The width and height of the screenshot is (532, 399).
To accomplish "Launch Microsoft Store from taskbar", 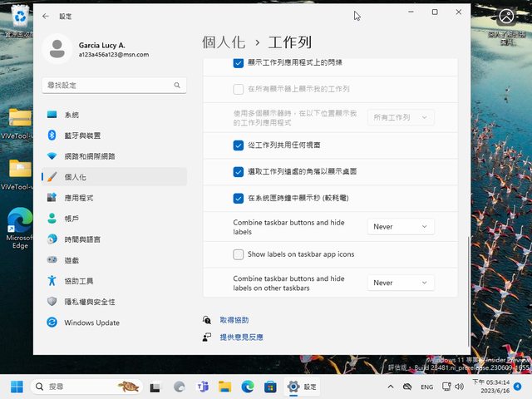I will coord(270,387).
